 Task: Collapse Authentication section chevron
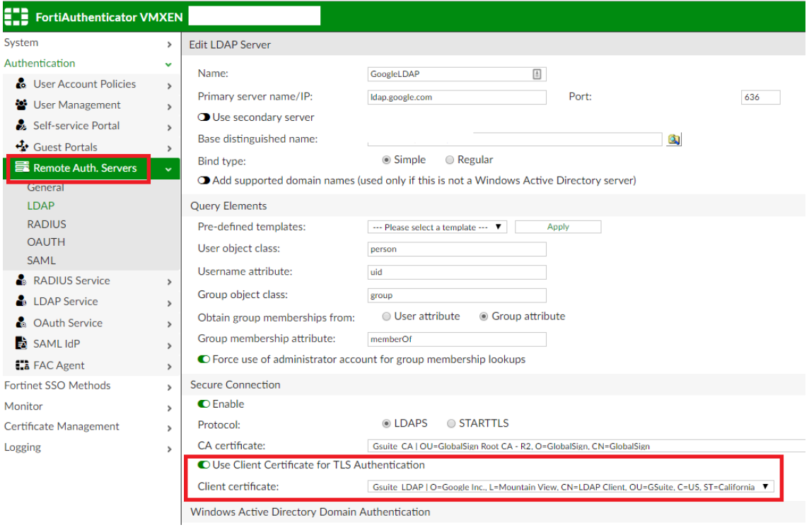(x=168, y=64)
